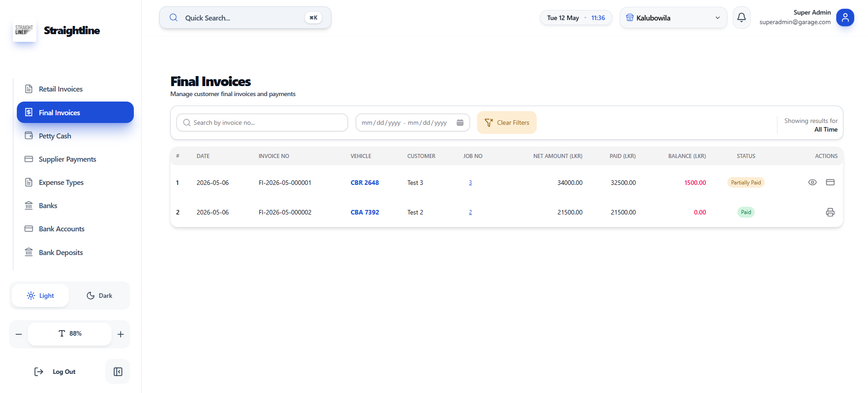
Task: Decrease font size with minus button
Action: click(x=19, y=334)
